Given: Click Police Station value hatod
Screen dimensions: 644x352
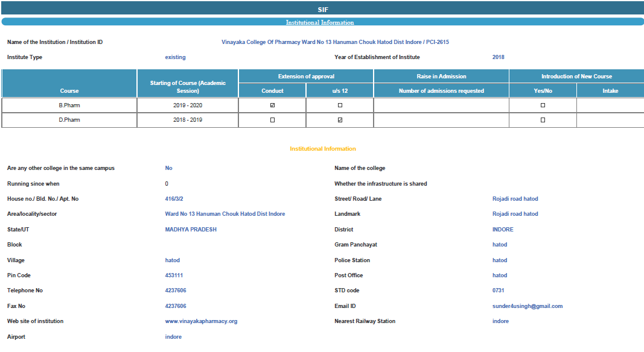Looking at the screenshot, I should coord(500,260).
